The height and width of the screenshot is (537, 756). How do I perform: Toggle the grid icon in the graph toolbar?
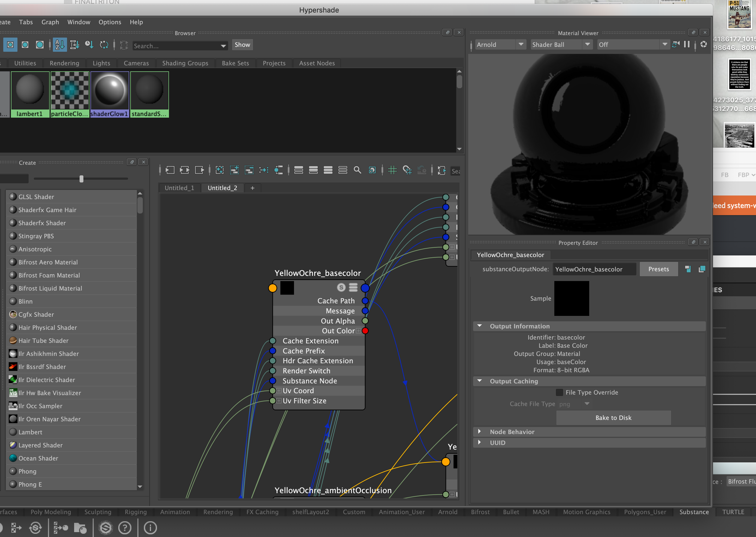393,170
